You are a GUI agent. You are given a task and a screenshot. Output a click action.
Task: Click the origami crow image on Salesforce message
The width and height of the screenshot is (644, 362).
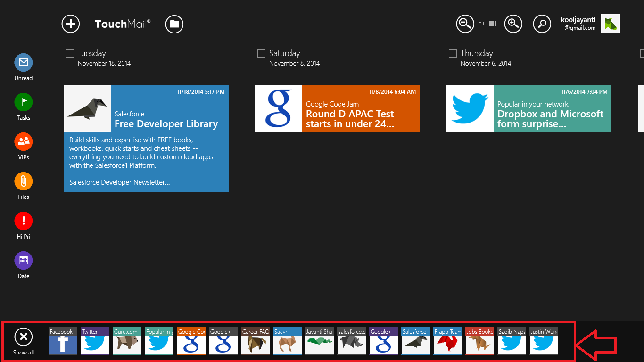[x=87, y=108]
